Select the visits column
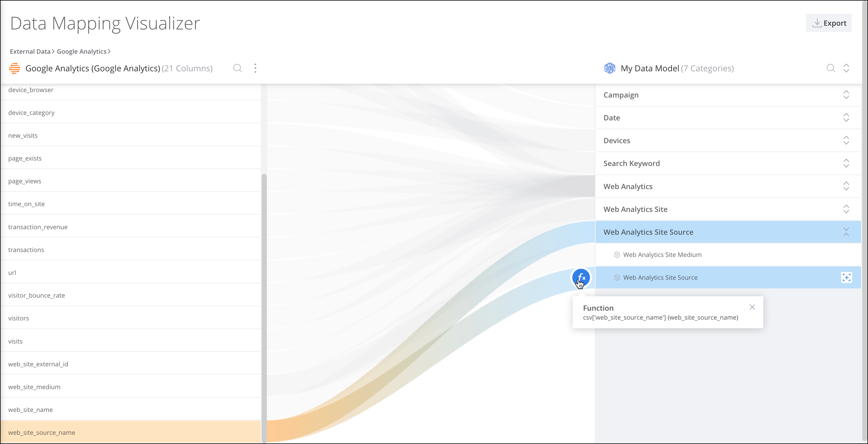The height and width of the screenshot is (444, 868). pos(131,341)
